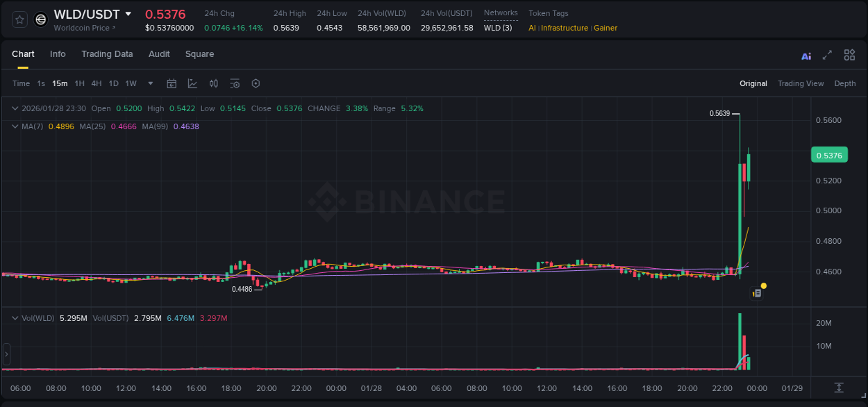Viewport: 868px width, 407px height.
Task: Click the Gainer token tag
Action: 603,28
